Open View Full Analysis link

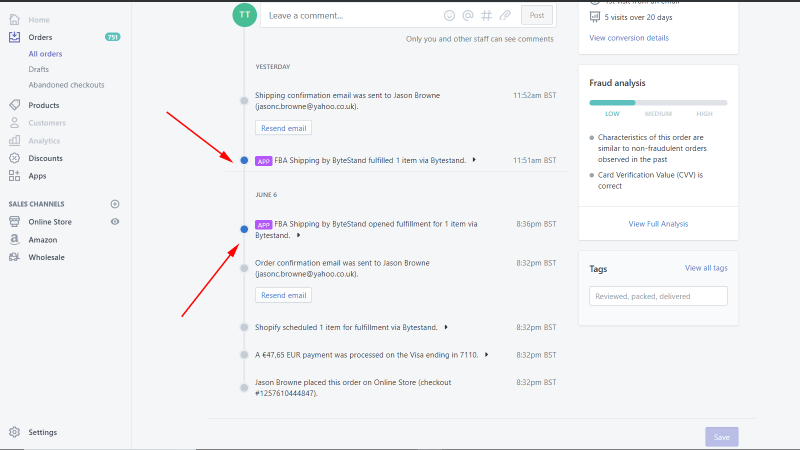pos(658,223)
